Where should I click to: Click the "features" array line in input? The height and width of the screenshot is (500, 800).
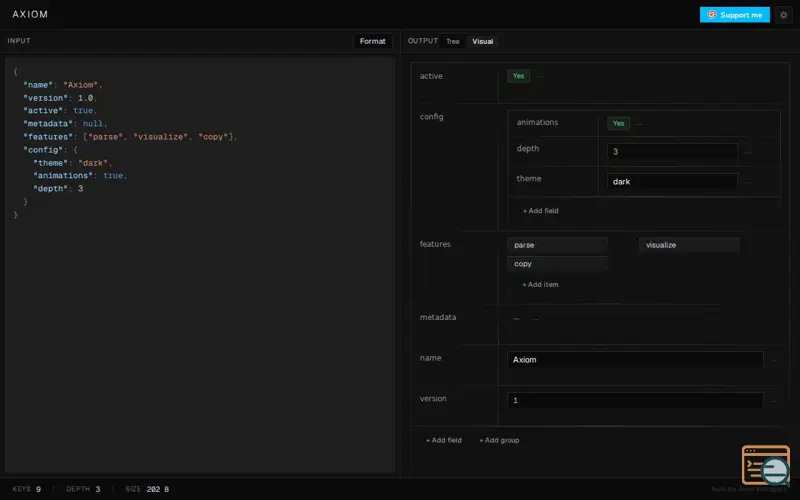130,137
